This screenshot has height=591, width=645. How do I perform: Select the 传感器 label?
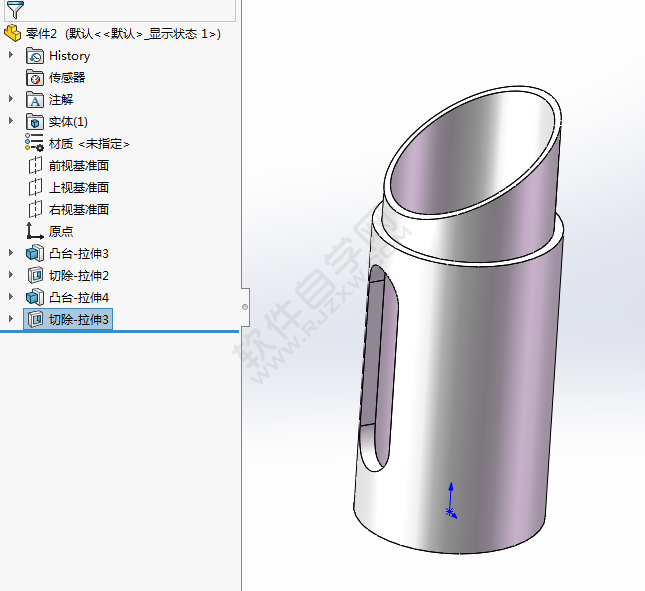[x=67, y=78]
